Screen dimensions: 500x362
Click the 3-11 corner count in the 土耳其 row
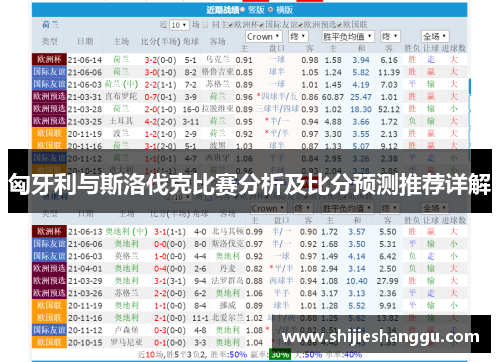coord(191,122)
